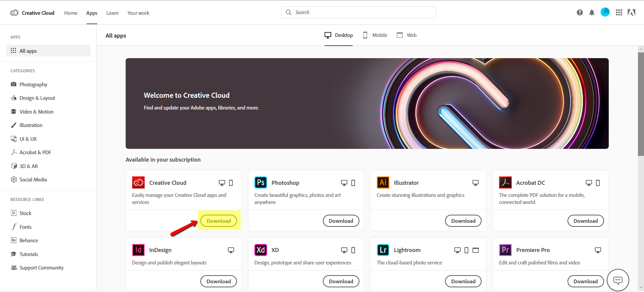Click the page vertical scrollbar thumb

point(641,104)
